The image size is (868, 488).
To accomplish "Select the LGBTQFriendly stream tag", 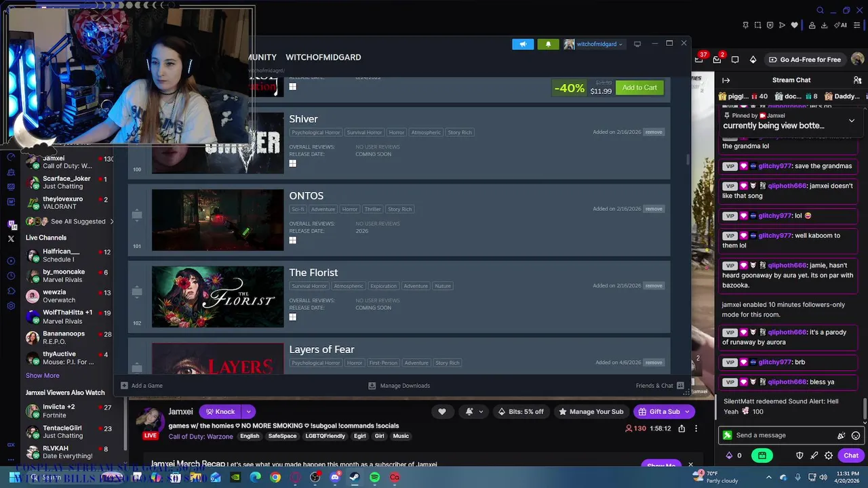I will (325, 436).
